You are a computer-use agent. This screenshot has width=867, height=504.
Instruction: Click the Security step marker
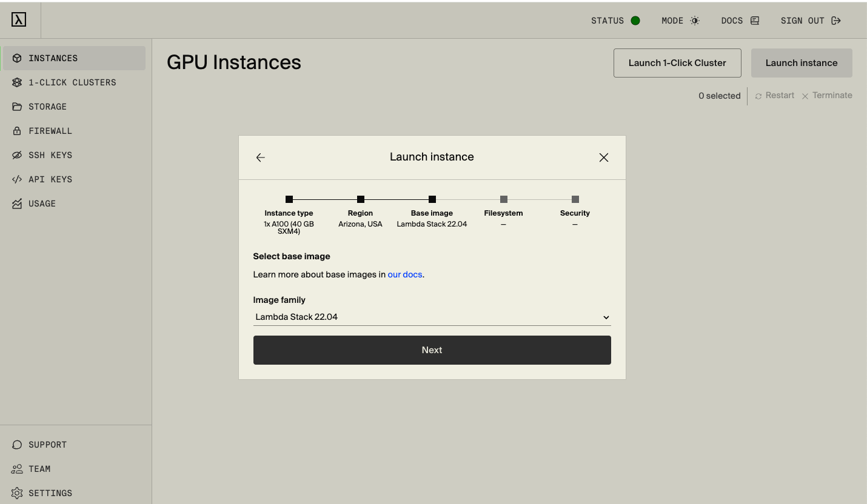point(574,199)
